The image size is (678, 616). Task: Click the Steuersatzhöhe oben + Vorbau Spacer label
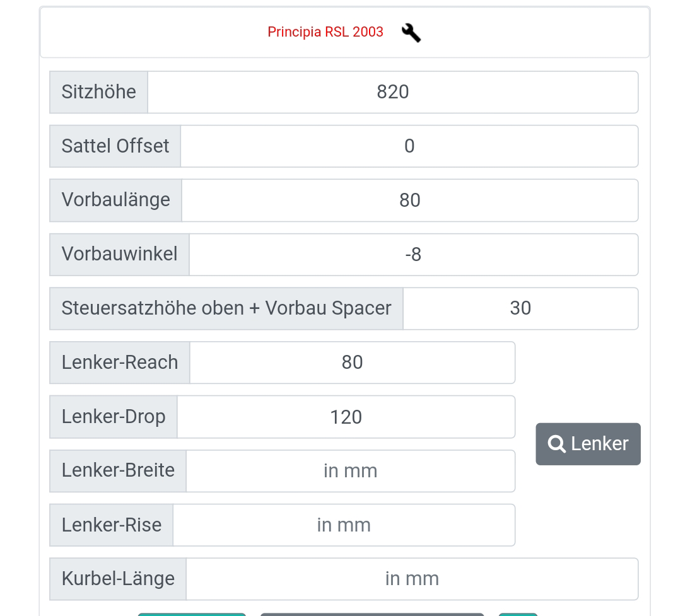click(x=226, y=308)
